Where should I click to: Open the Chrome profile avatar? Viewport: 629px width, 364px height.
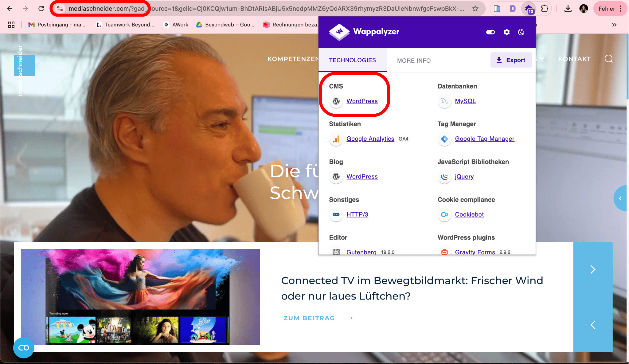(x=584, y=9)
